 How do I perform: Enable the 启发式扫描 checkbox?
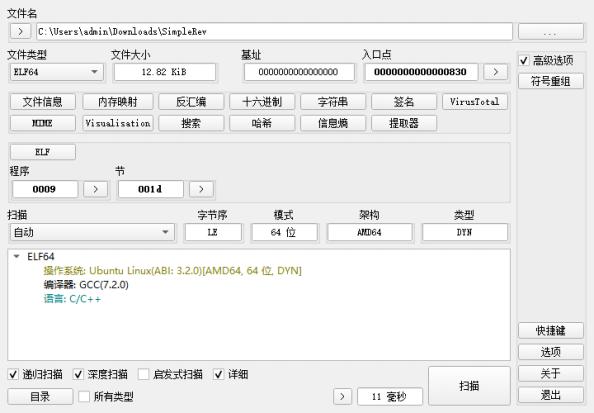tap(143, 374)
